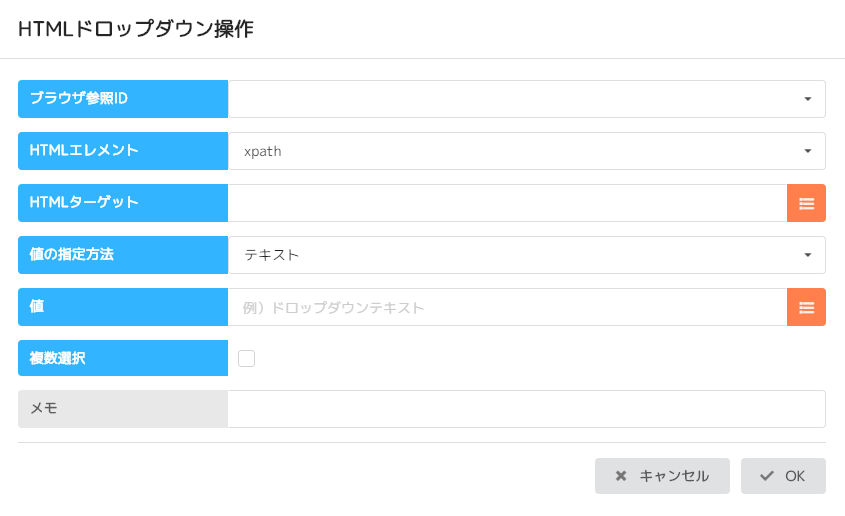Click the 複数選択 label
Viewport: 845px width, 516px height.
(57, 358)
